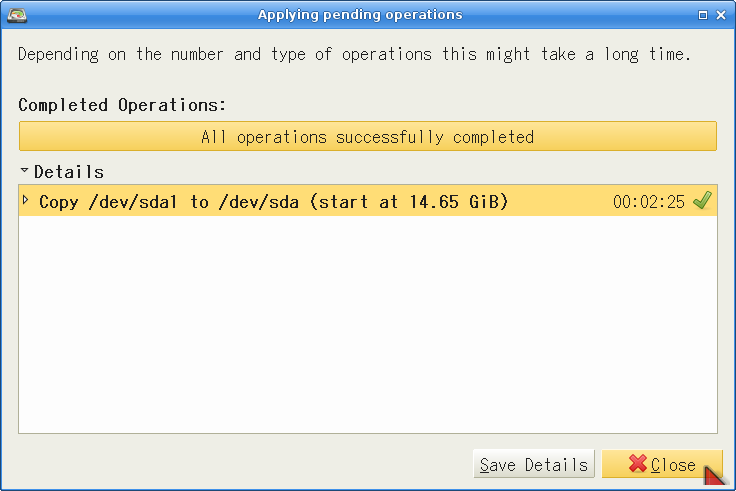
Task: Click the Close button text
Action: coord(674,465)
